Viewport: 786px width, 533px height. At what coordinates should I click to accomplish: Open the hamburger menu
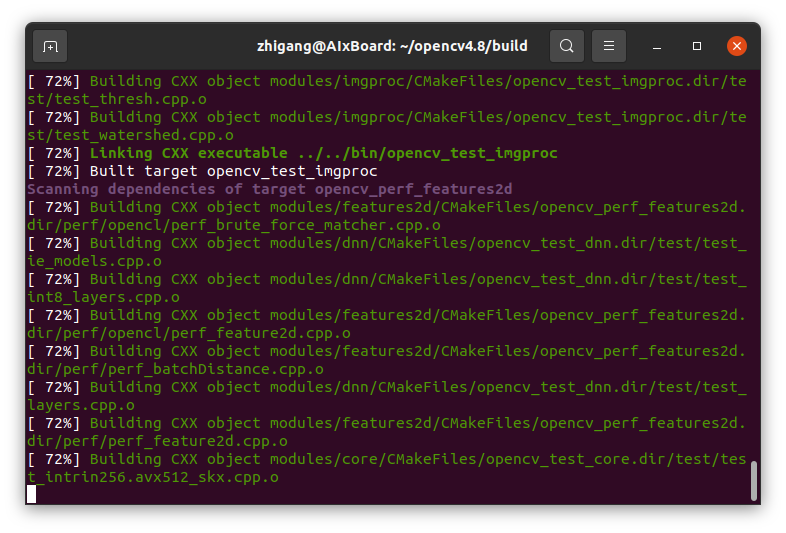[x=609, y=46]
